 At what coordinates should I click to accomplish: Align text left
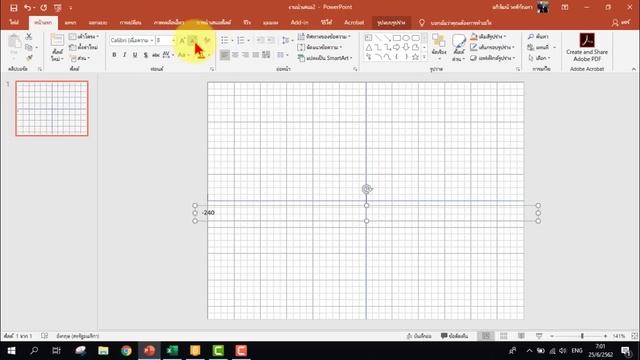pos(224,55)
